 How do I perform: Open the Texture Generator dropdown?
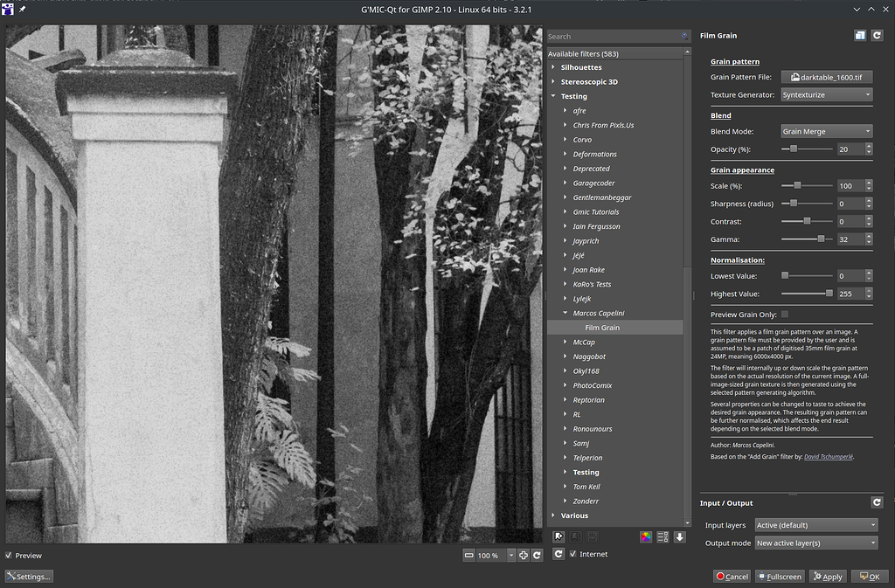825,94
